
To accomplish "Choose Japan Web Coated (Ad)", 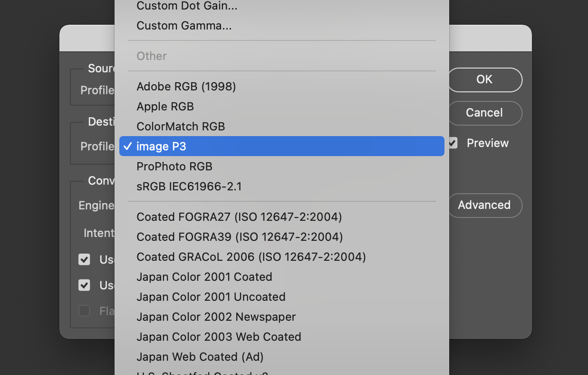I will pos(200,357).
